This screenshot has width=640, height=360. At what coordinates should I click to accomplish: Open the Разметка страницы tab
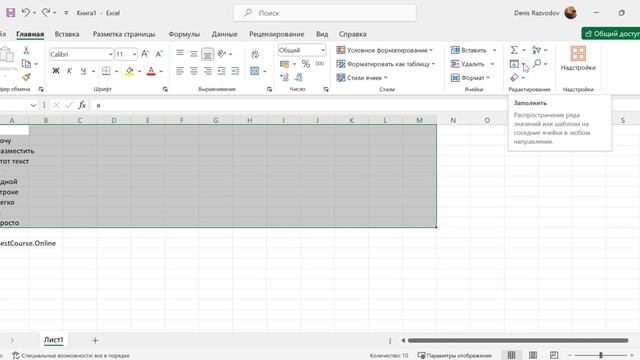[x=124, y=34]
